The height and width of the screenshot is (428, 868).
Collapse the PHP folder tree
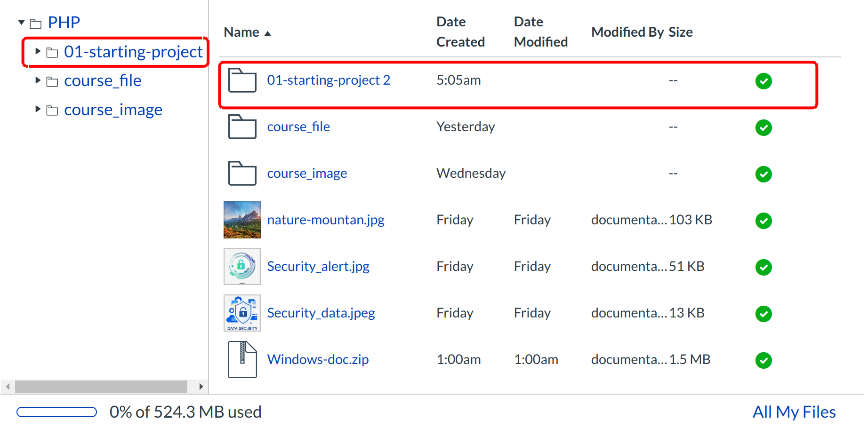pos(21,23)
